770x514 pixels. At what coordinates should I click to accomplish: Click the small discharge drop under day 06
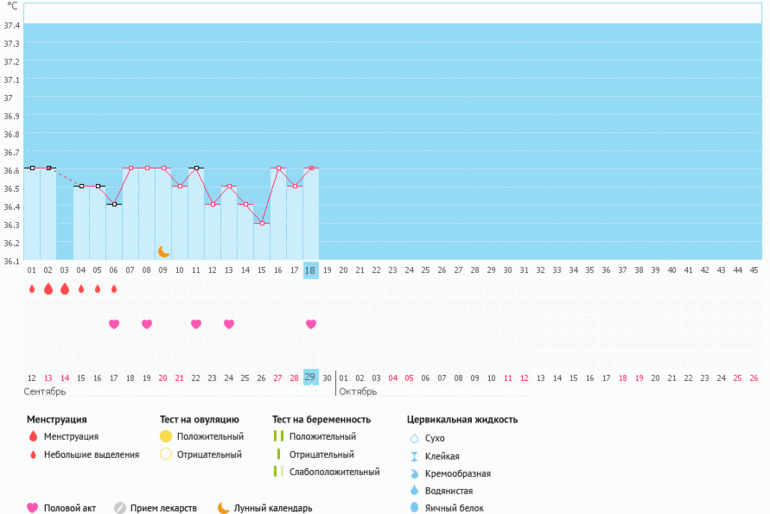tap(114, 289)
